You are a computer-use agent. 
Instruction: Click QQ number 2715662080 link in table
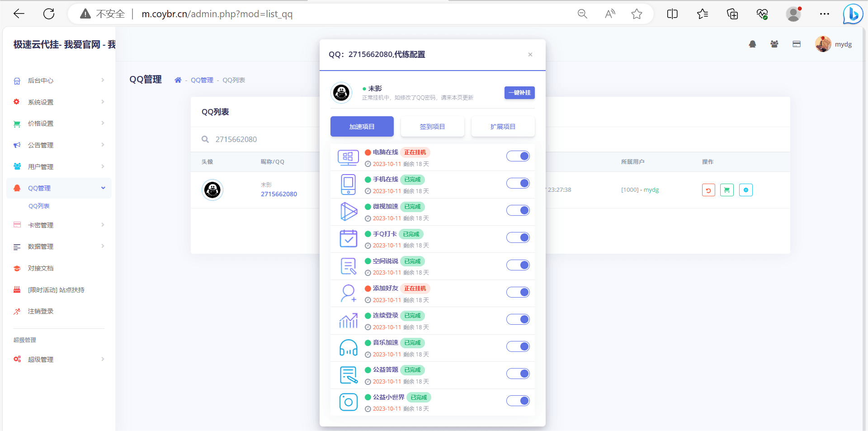pyautogui.click(x=279, y=194)
